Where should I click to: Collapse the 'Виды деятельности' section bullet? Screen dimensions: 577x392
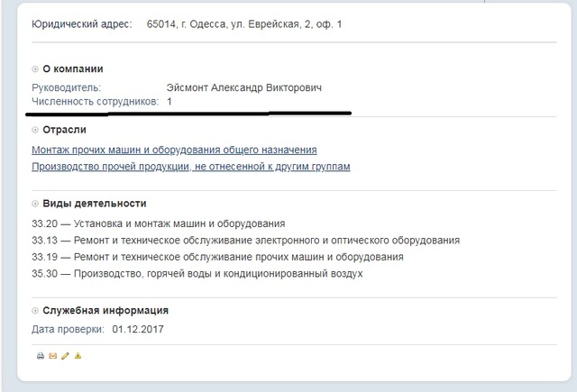35,204
